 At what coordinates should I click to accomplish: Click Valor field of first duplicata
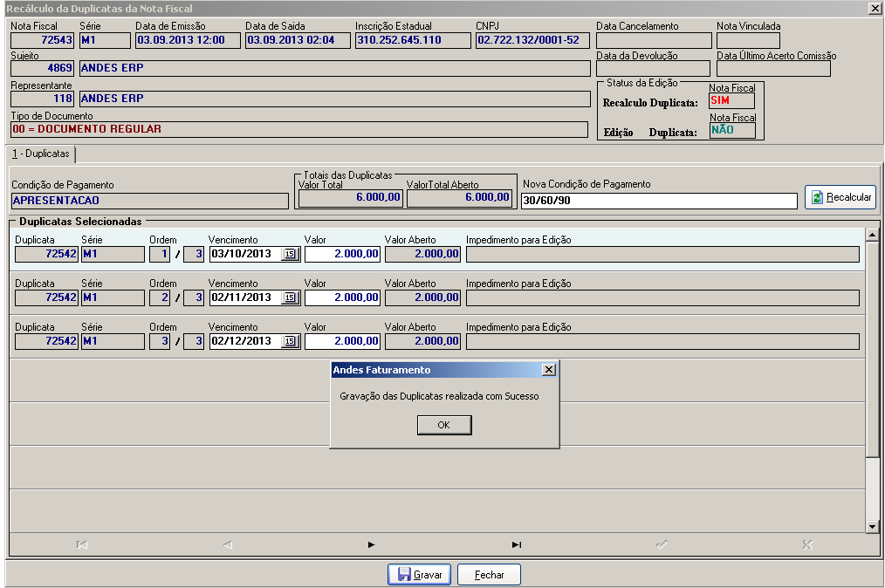pyautogui.click(x=342, y=254)
